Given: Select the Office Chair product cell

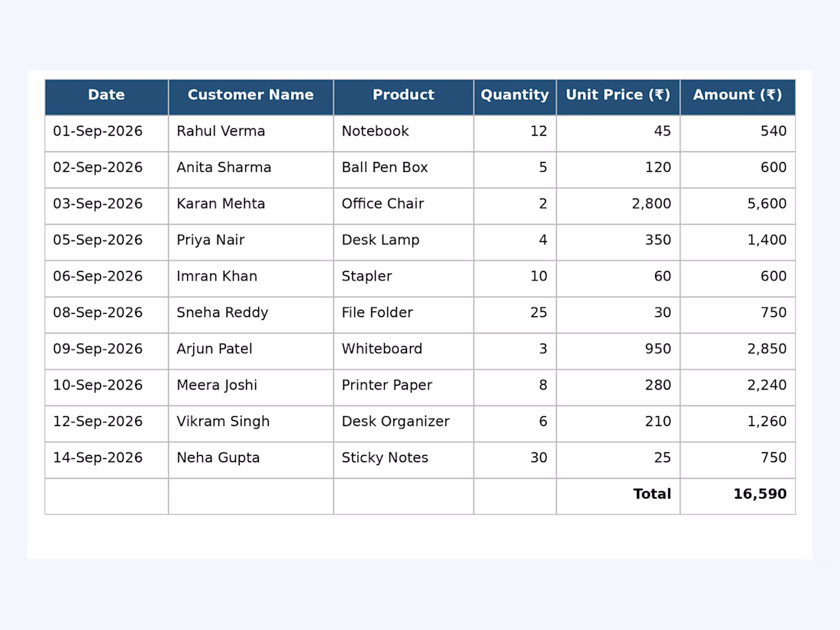Looking at the screenshot, I should 403,206.
